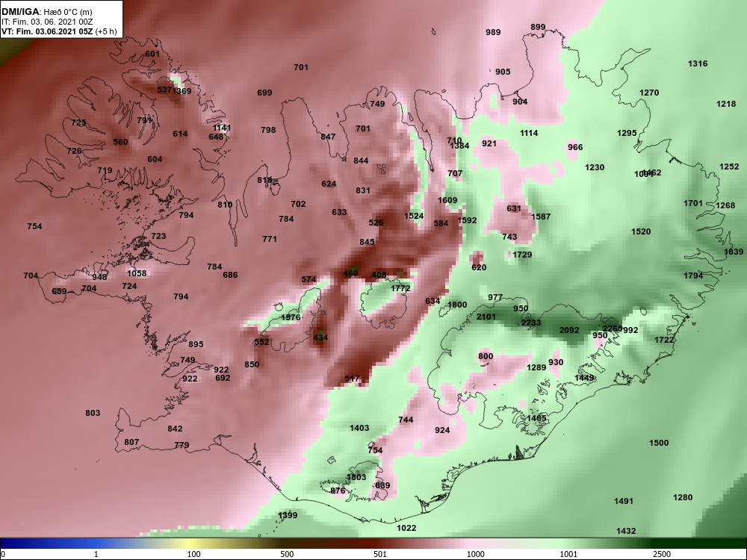The height and width of the screenshot is (560, 747).
Task: Click the 501 label on the color scale
Action: [x=379, y=554]
